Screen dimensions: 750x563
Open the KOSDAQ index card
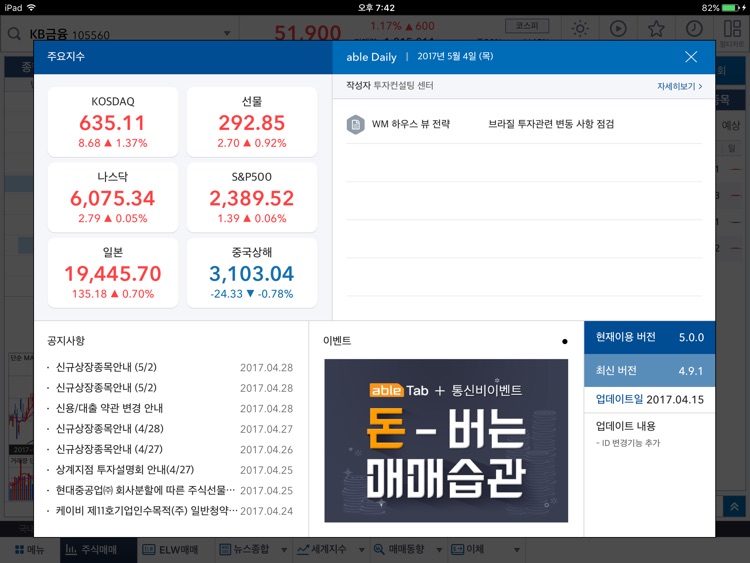pyautogui.click(x=113, y=122)
